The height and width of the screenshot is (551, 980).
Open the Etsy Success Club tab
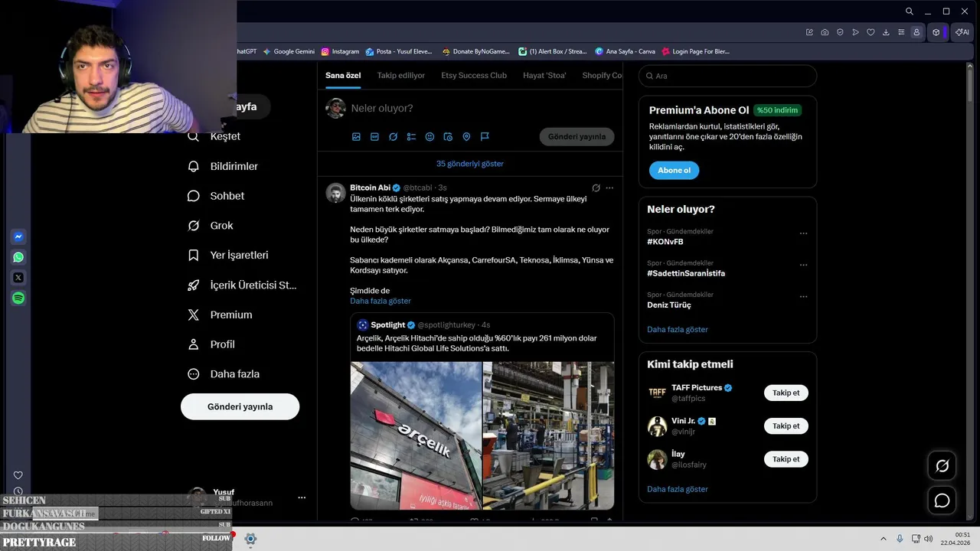474,75
